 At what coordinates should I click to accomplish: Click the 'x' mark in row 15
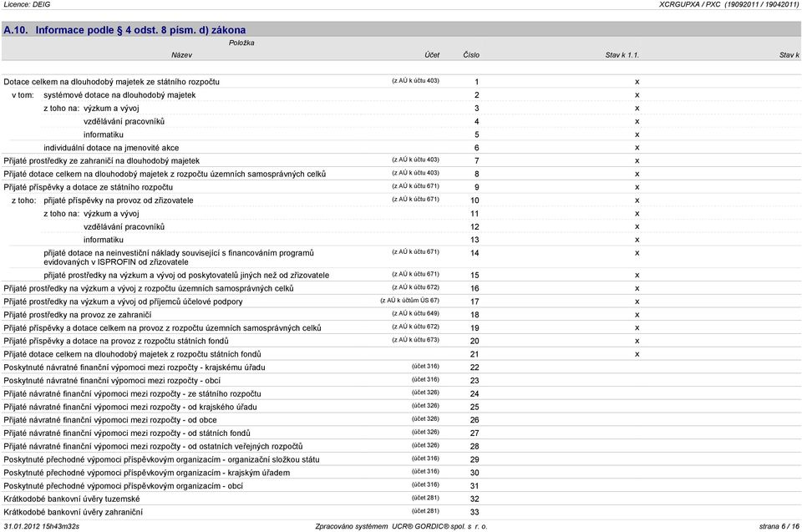click(x=637, y=276)
